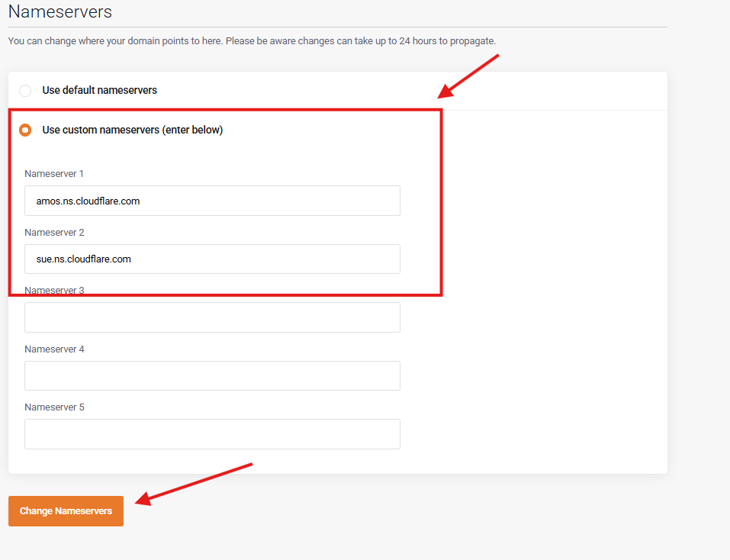The width and height of the screenshot is (730, 560).
Task: Click the amos.ns.cloudflare.com text entry
Action: [x=88, y=201]
